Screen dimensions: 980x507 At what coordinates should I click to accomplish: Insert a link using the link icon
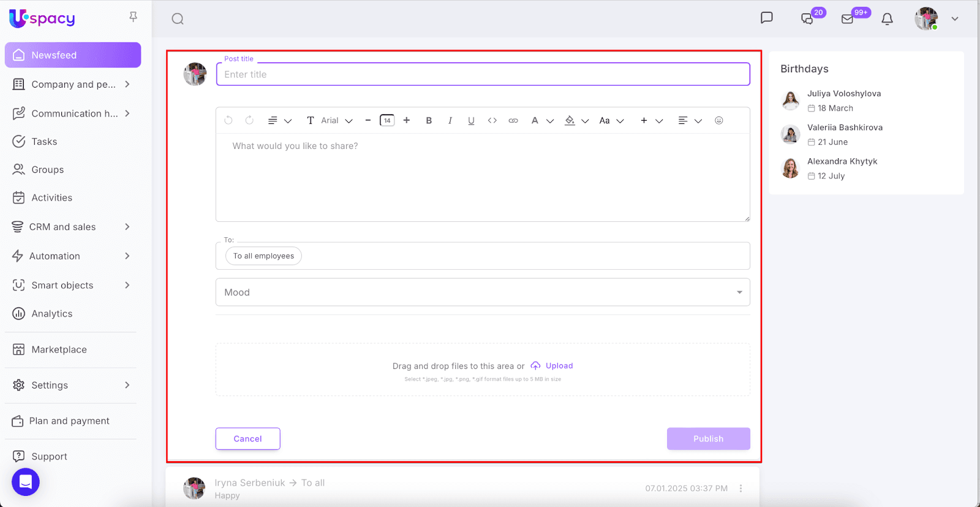513,121
